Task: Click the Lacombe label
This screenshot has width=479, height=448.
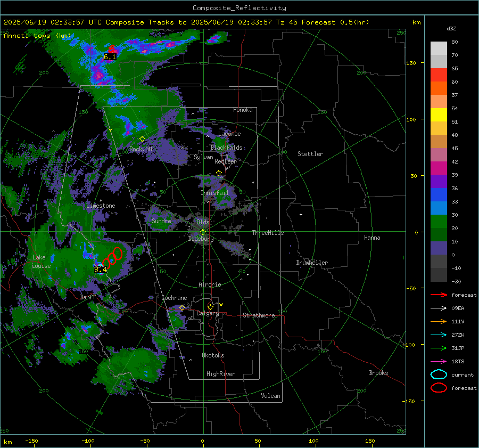Action: (x=229, y=134)
